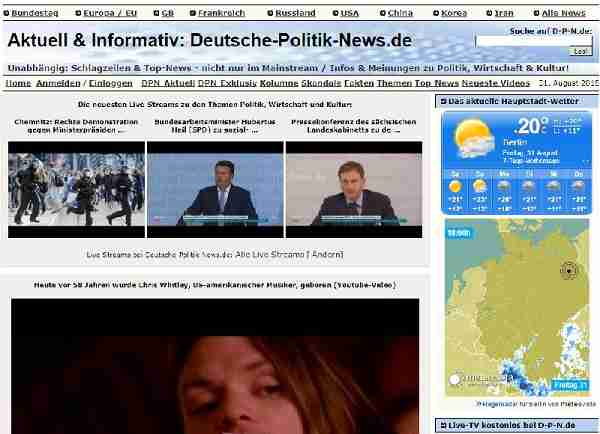Open the Bundesarbeitsminister Hubertus Heil stream title
Screen dimensions: 600x434
[x=215, y=126]
